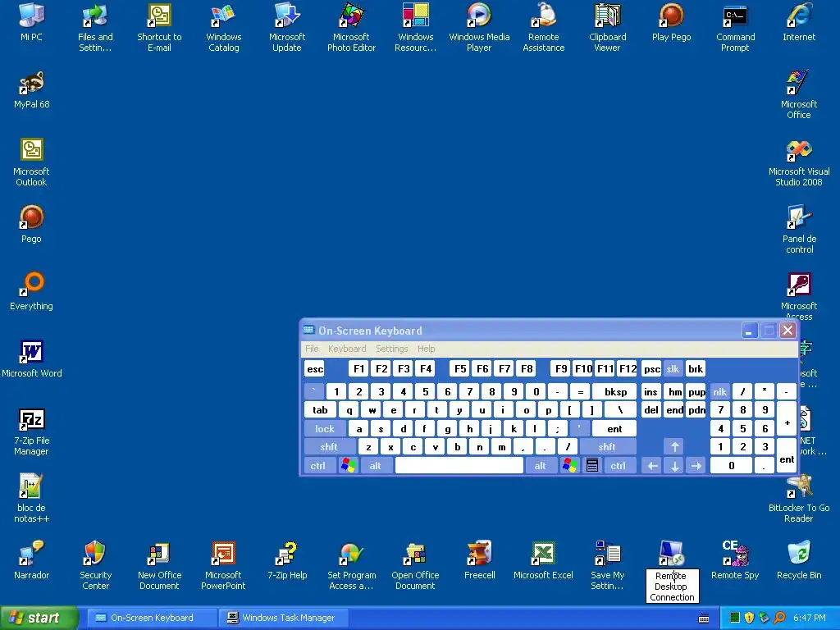Launch Command Prompt from the desktop

[735, 16]
